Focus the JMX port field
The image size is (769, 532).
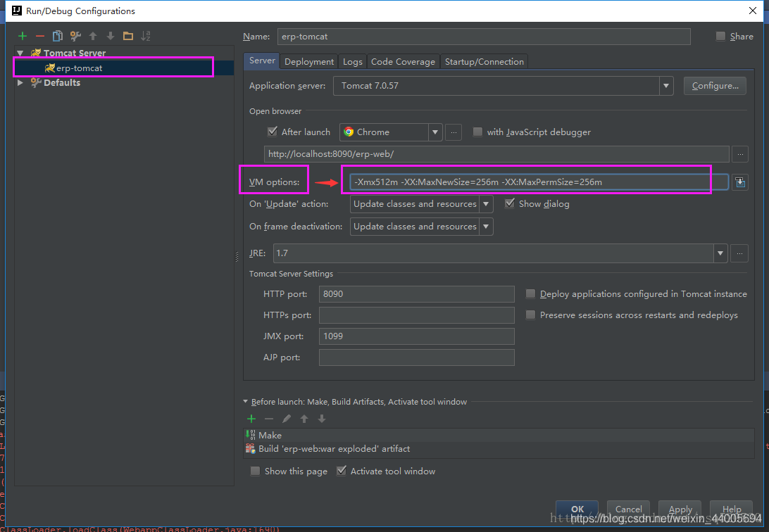pyautogui.click(x=417, y=336)
